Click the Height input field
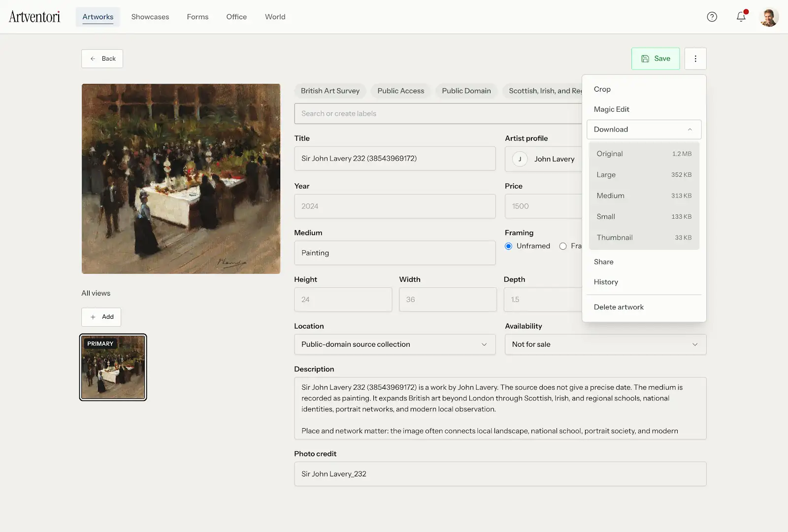788x532 pixels. [343, 299]
